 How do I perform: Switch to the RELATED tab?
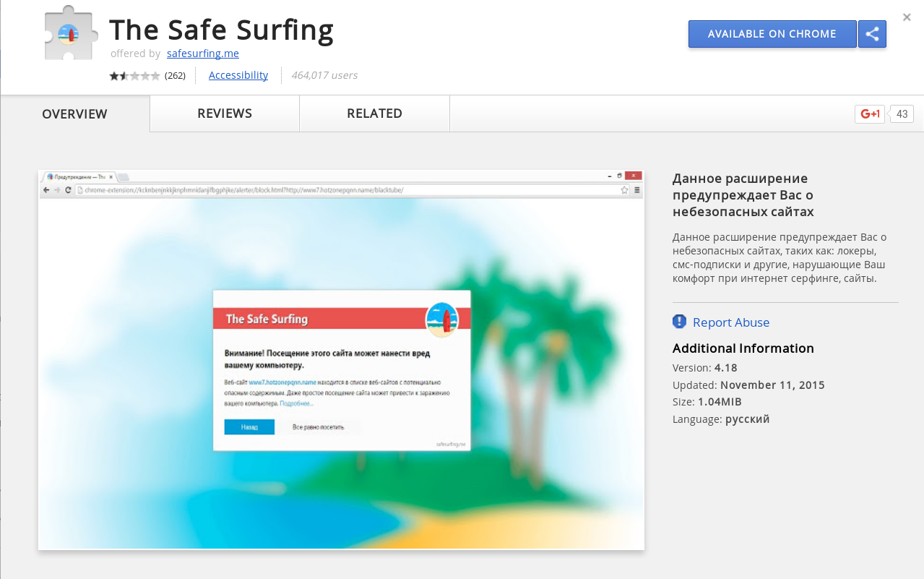point(374,113)
